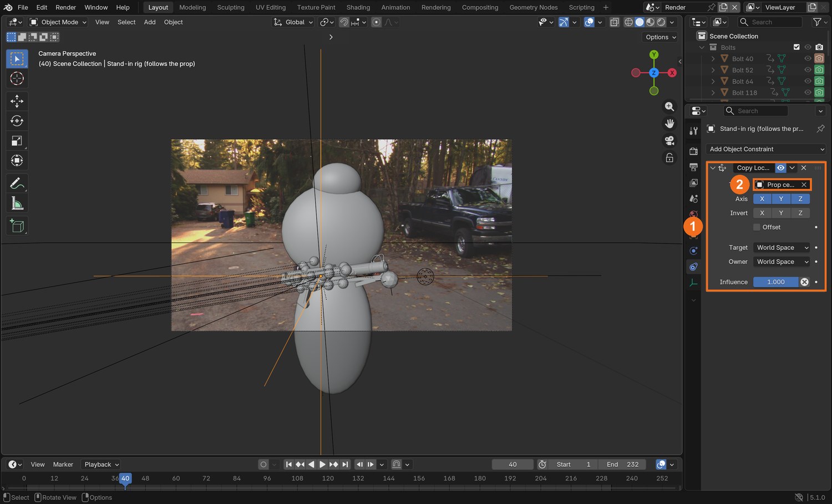Open Owner space World Space dropdown
The width and height of the screenshot is (832, 504).
point(783,262)
